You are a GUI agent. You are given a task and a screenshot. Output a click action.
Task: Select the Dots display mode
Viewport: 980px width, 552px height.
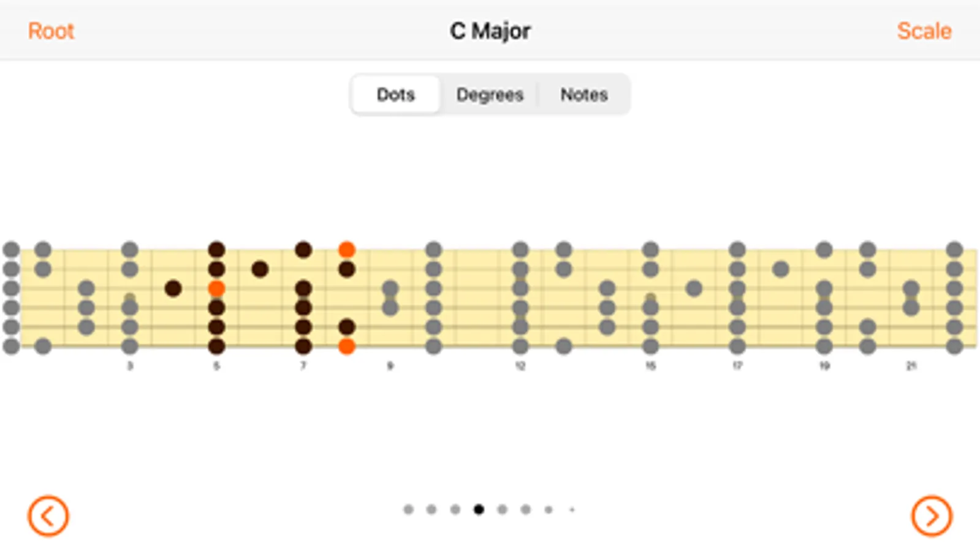[x=396, y=94]
